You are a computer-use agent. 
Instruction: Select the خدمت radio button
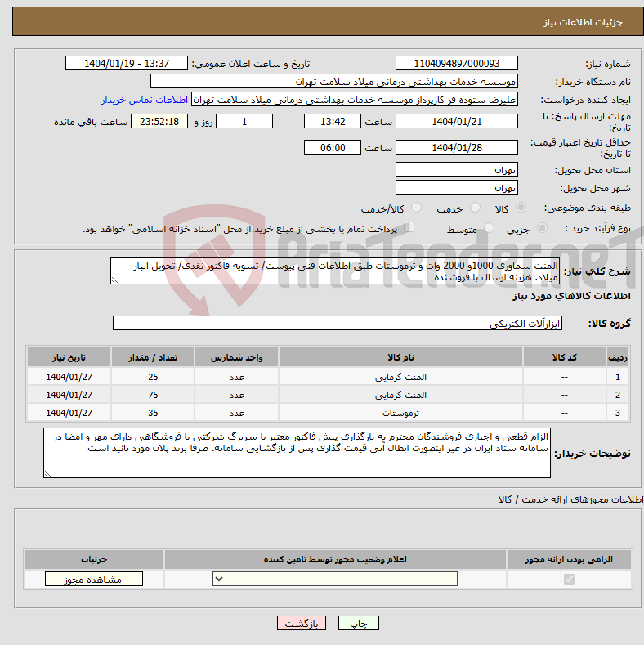475,208
